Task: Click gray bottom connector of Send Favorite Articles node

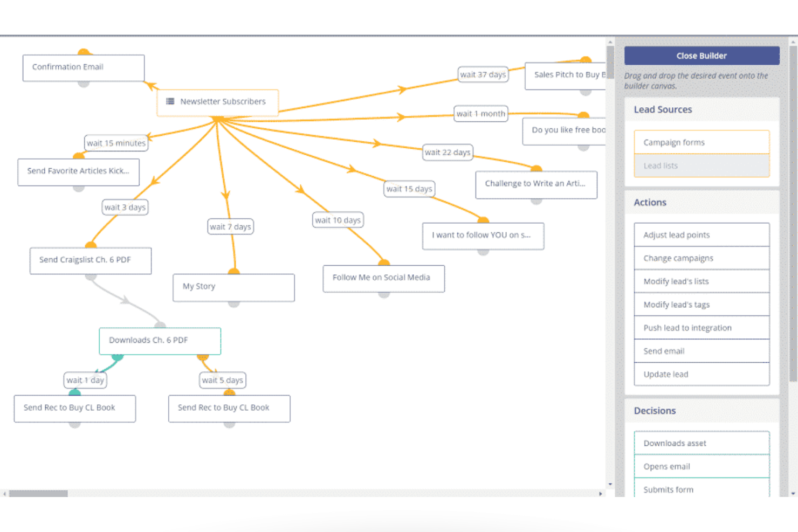Action: pos(79,188)
